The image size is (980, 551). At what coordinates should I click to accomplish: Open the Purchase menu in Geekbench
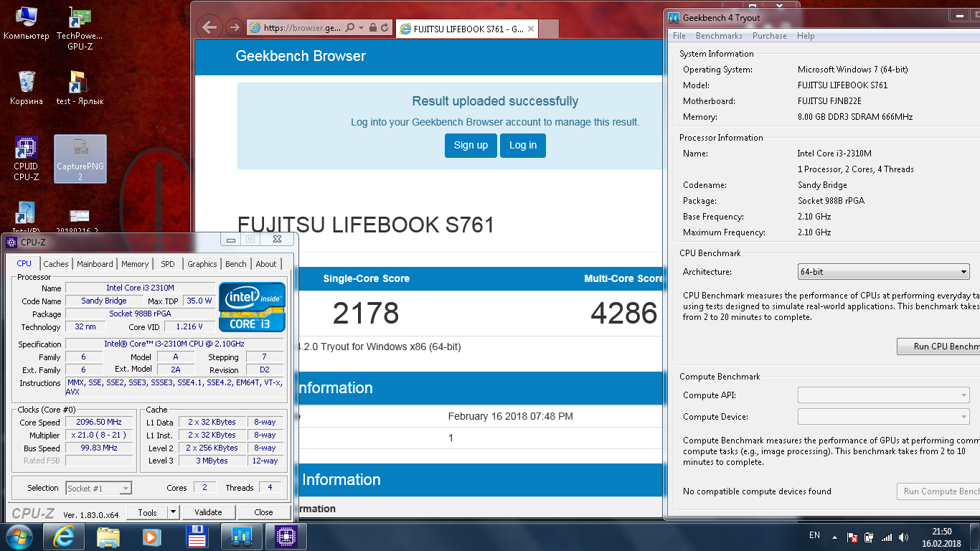point(770,36)
